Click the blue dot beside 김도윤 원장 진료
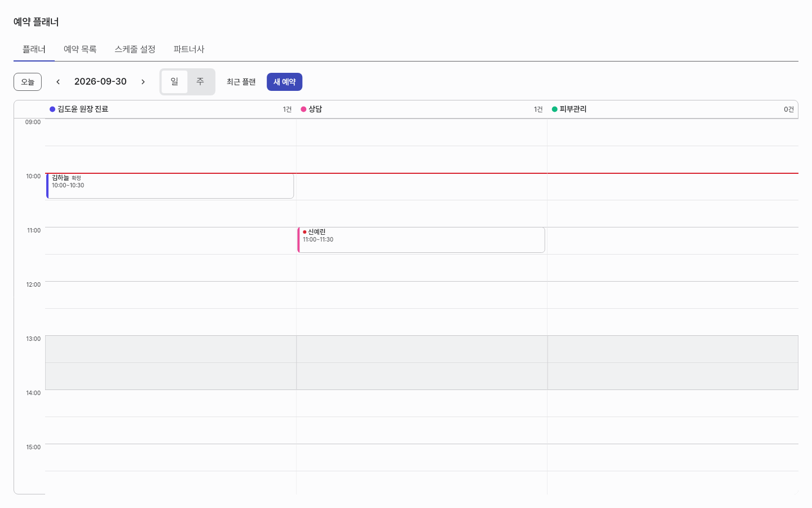Viewport: 812px width, 508px height. coord(52,110)
